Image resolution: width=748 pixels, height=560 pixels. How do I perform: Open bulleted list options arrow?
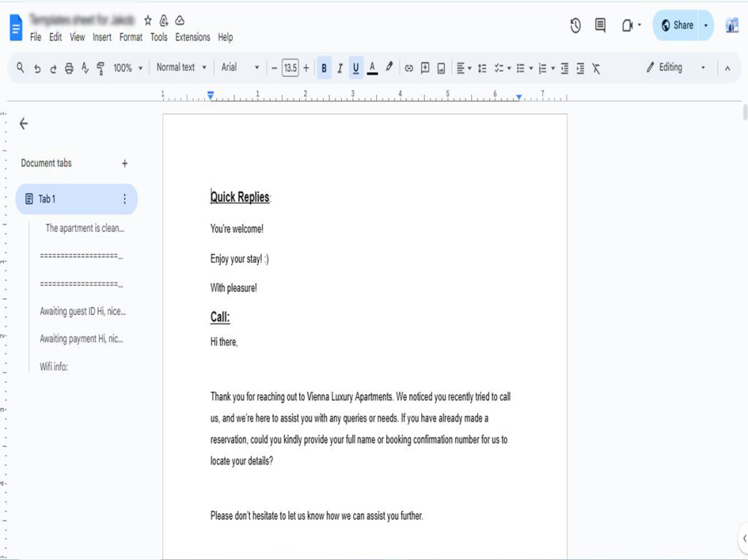531,68
